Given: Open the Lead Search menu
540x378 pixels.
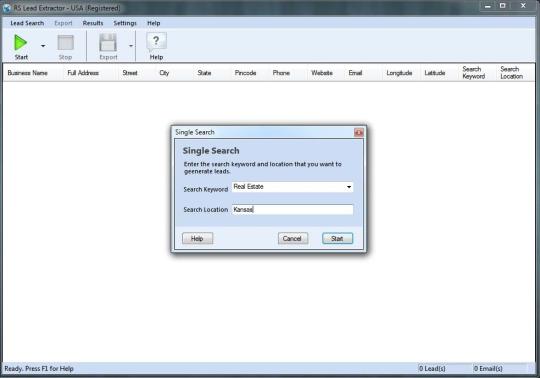Looking at the screenshot, I should (x=27, y=23).
